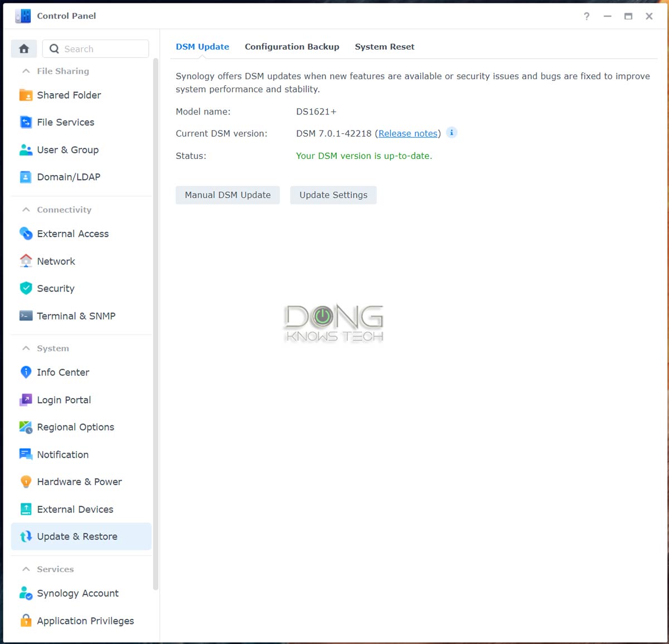
Task: Open the Domain/LDAP icon
Action: tap(26, 177)
